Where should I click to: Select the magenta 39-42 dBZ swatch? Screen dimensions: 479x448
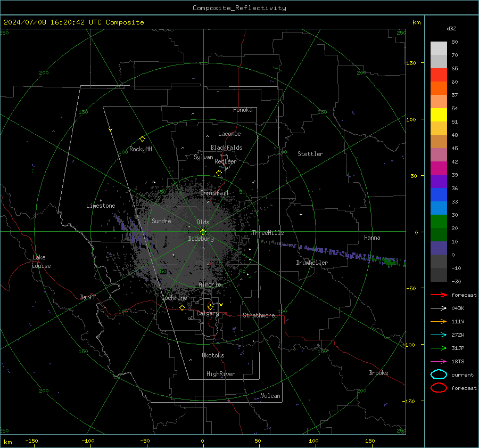(439, 168)
